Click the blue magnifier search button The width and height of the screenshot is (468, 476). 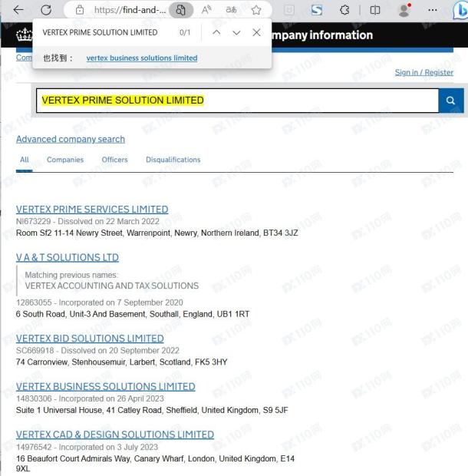(x=450, y=101)
